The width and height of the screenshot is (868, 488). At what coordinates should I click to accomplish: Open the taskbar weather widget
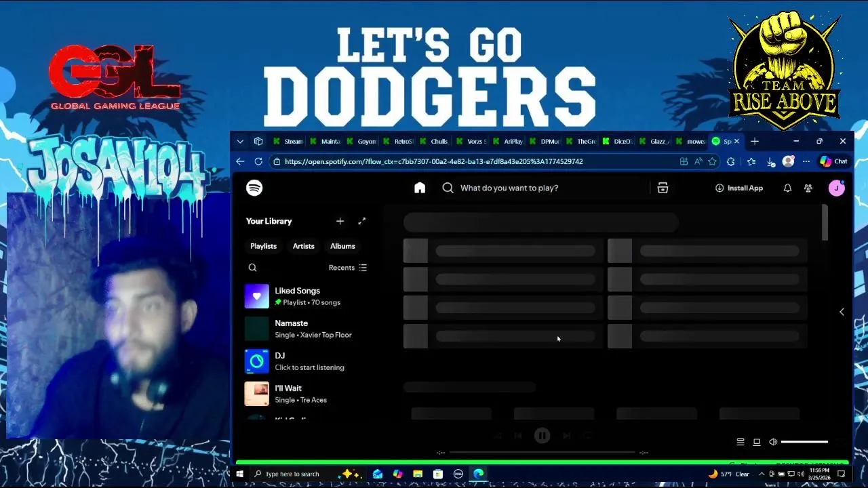point(728,474)
